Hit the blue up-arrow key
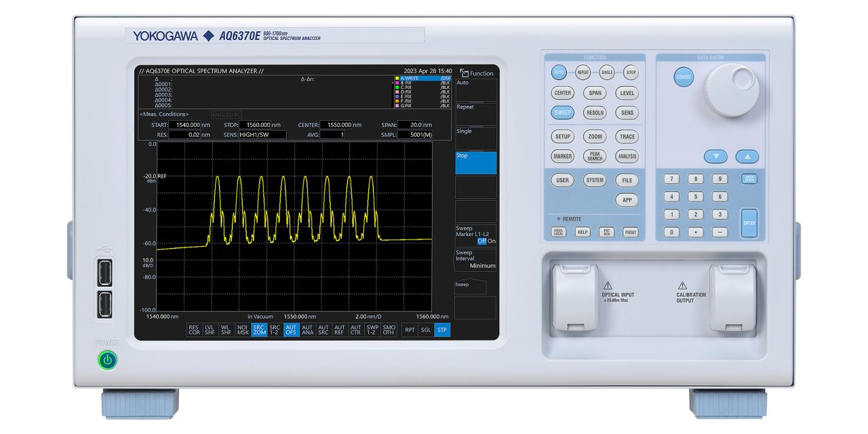 (x=747, y=157)
